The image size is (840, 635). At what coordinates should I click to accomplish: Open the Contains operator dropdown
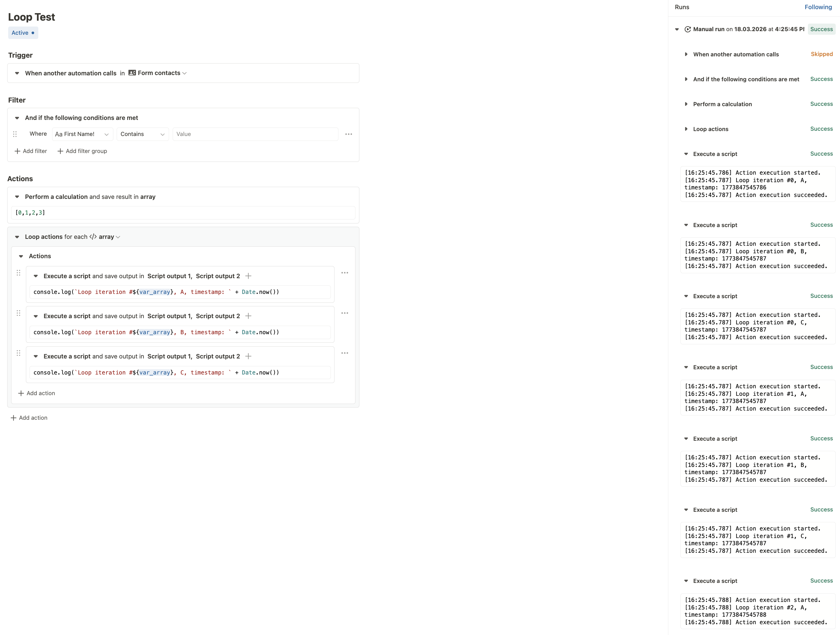pyautogui.click(x=143, y=134)
